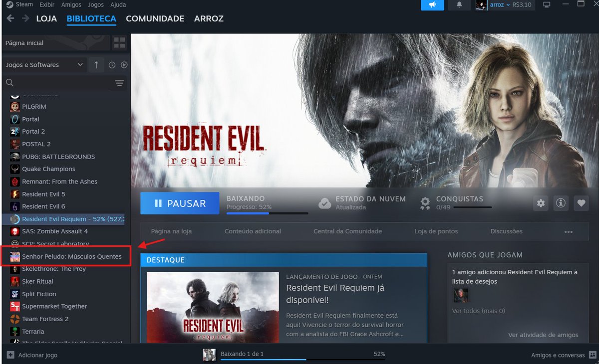
Task: Open game settings gear icon
Action: [541, 203]
